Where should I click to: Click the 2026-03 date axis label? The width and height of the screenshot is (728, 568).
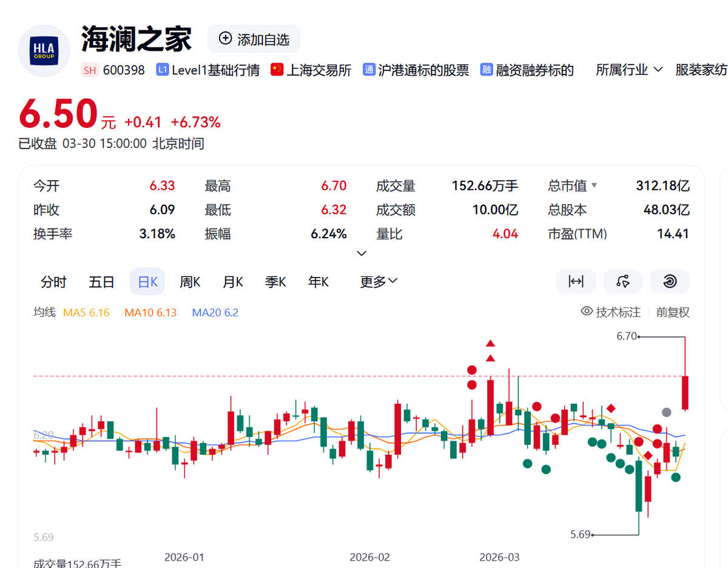pyautogui.click(x=499, y=556)
